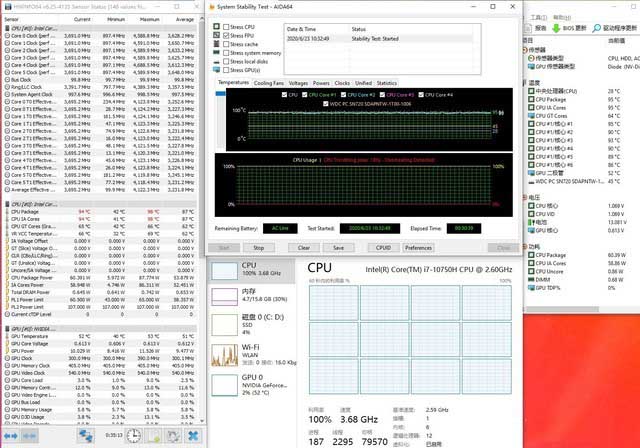Switch to Cooling Fans tab
This screenshot has width=640, height=448.
[269, 83]
